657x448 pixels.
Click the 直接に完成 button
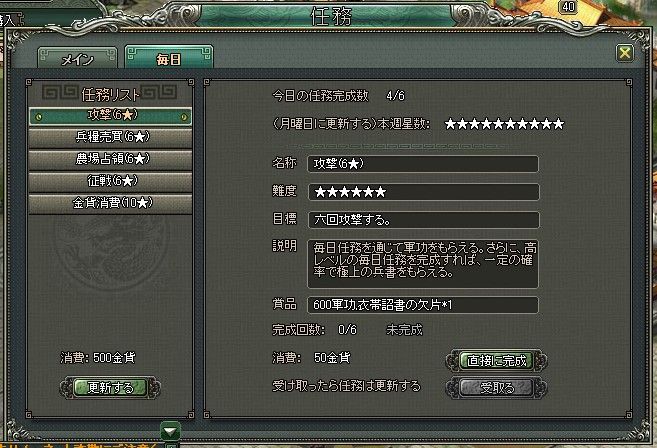coord(497,361)
